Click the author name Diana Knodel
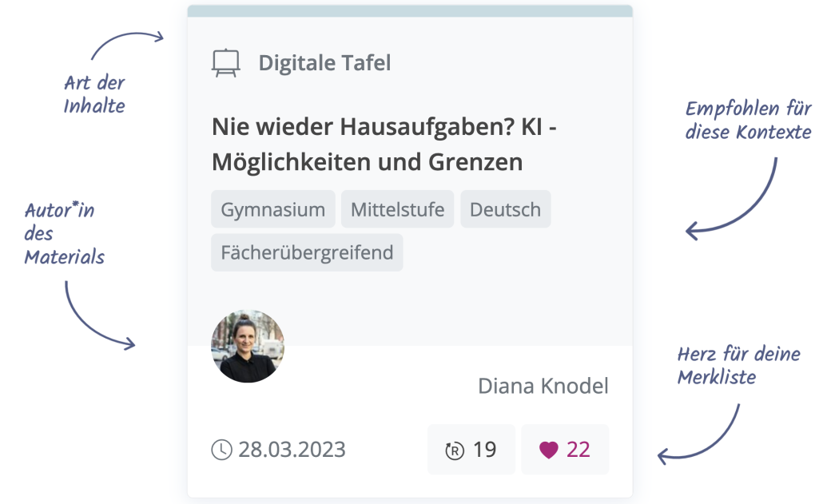The height and width of the screenshot is (504, 823). (x=543, y=386)
